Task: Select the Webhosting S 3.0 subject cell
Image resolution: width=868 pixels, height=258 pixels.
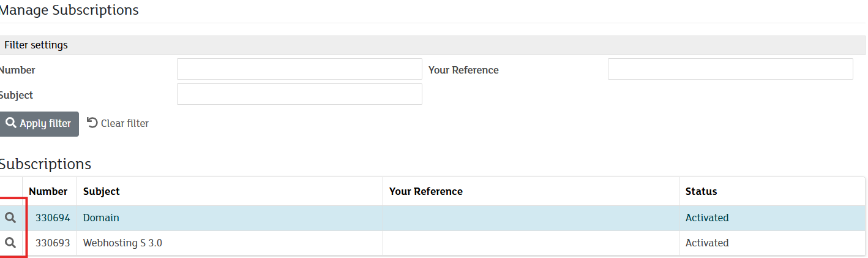Action: [122, 243]
